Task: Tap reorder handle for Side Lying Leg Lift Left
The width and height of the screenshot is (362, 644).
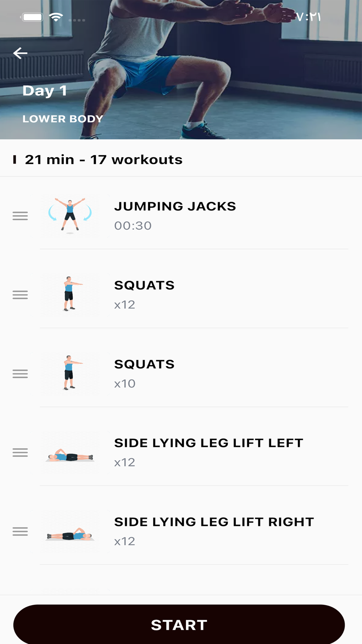Action: (20, 452)
